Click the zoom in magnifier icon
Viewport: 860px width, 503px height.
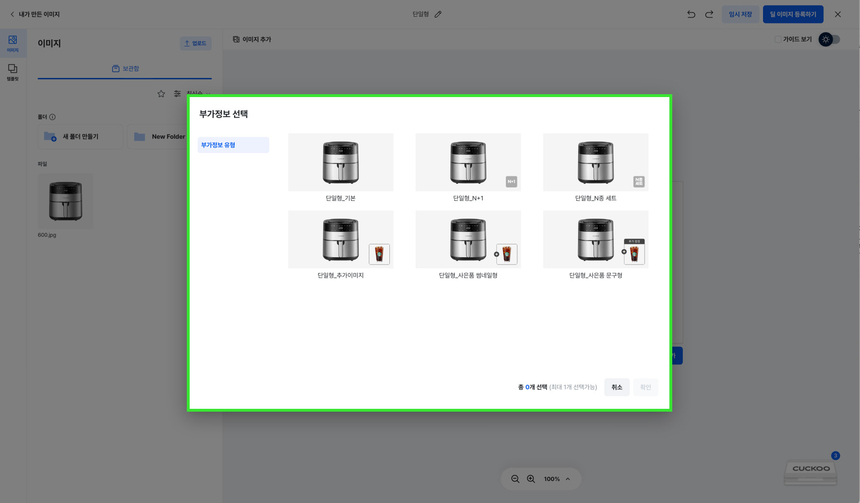point(531,479)
